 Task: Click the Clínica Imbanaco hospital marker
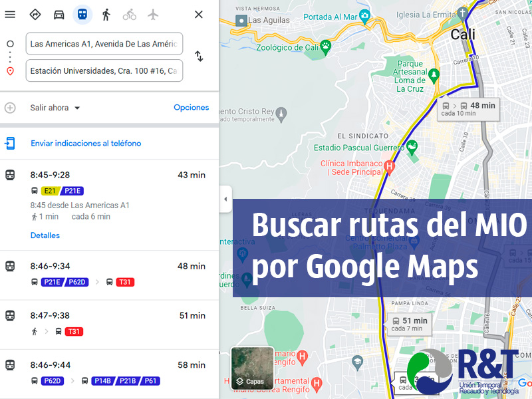(389, 168)
